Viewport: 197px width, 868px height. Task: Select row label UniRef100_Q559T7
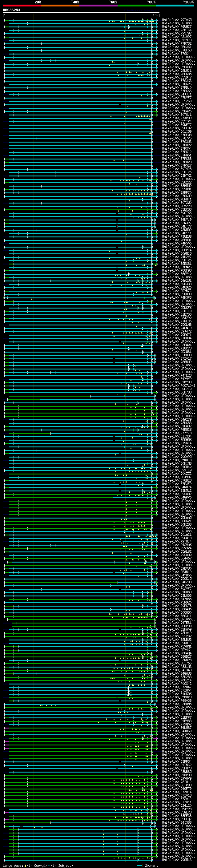point(177,78)
